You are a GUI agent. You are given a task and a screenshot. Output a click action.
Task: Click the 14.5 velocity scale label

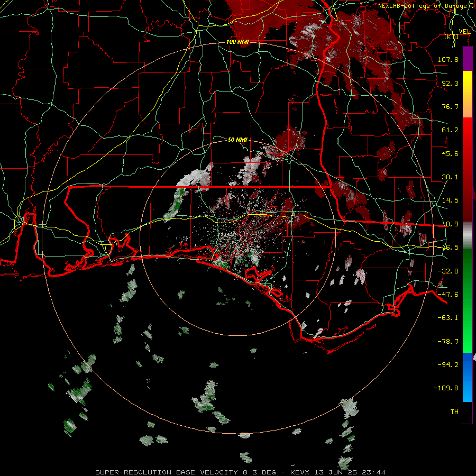click(x=450, y=200)
